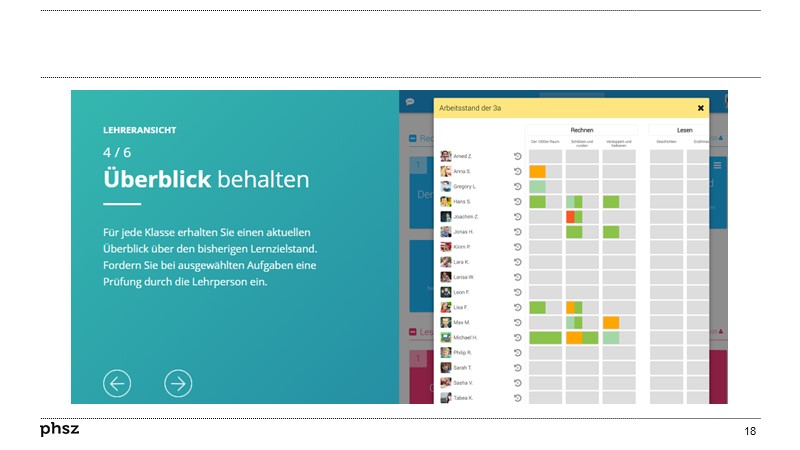Image resolution: width=800 pixels, height=450 pixels.
Task: Click history icon for Anna S.
Action: [517, 171]
